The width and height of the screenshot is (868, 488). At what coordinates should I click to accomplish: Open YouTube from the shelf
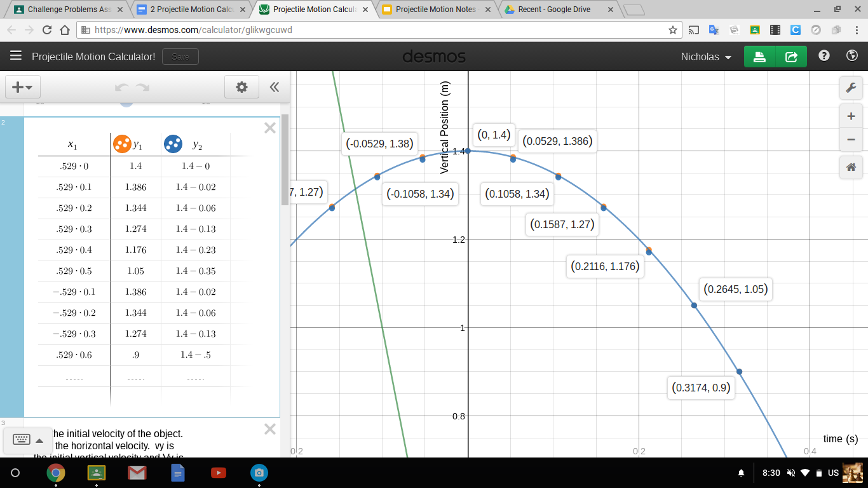click(218, 473)
